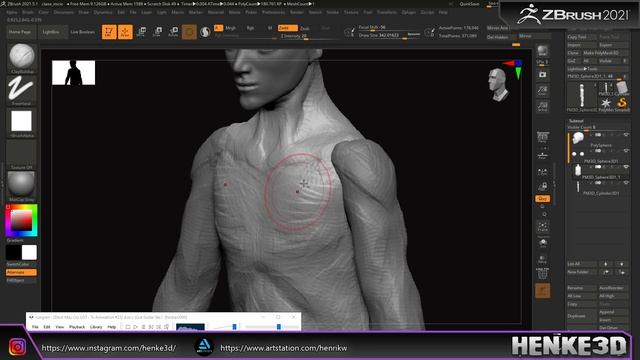Activate the Rotate transform tool

173,32
